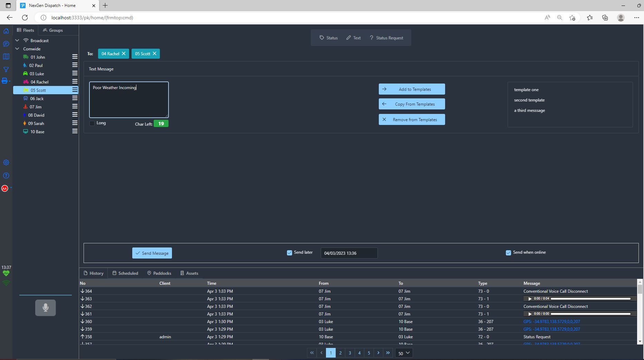Switch to the Groups tab
Image resolution: width=644 pixels, height=360 pixels.
53,30
